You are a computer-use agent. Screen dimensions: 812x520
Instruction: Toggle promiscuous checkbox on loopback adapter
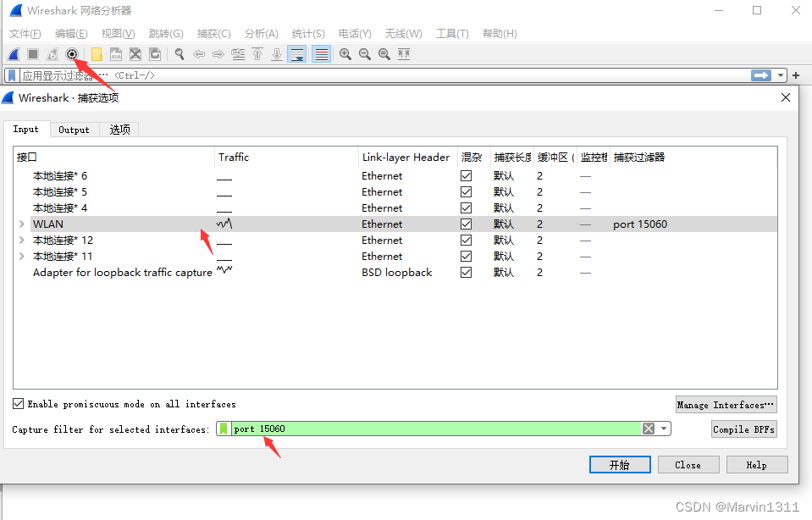[x=466, y=272]
